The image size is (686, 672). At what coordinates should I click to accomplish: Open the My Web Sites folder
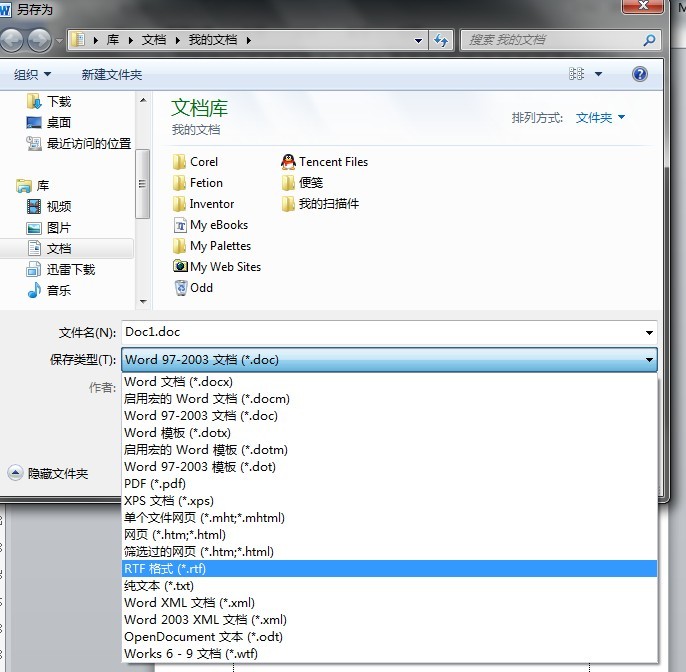point(224,267)
